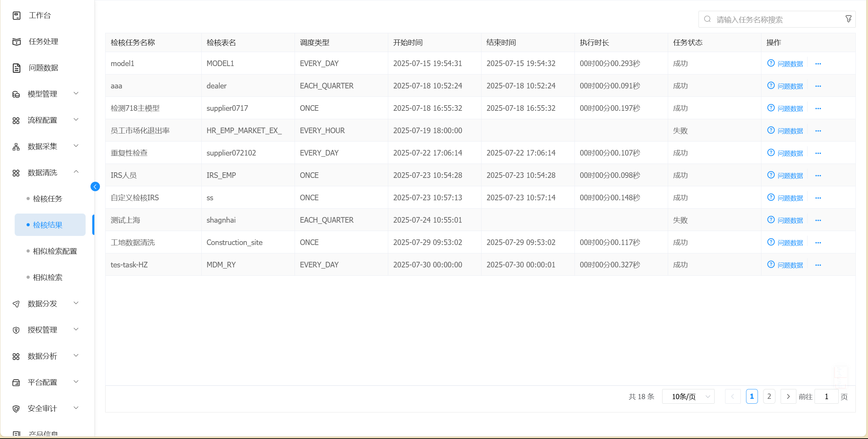
Task: Go to page 2 of results
Action: coord(769,396)
